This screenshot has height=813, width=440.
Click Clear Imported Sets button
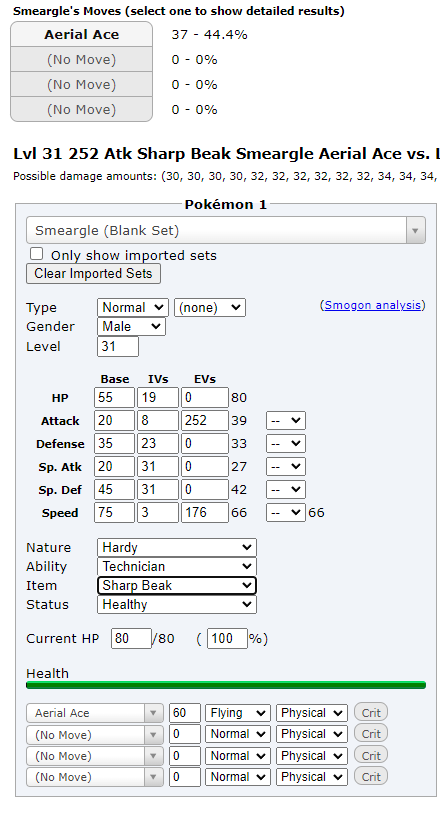[93, 273]
